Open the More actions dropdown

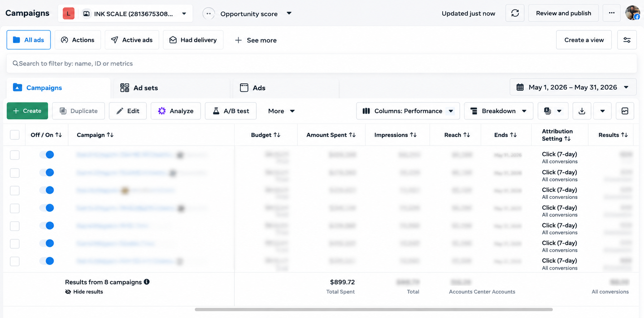coord(282,111)
